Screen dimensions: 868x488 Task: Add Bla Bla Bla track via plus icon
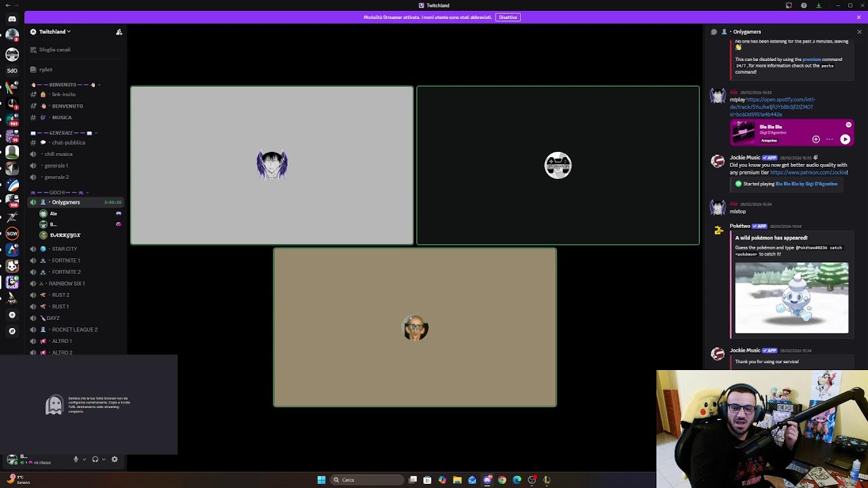click(816, 139)
